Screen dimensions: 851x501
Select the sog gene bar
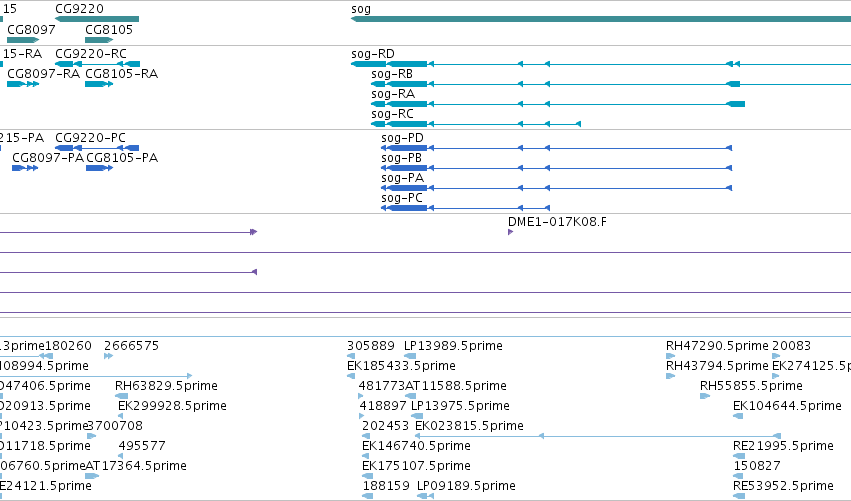click(x=601, y=19)
